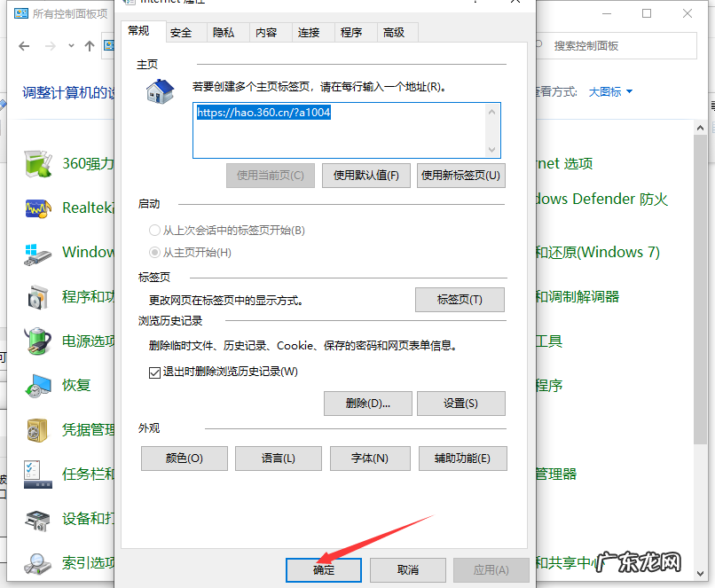Confirm settings with the 确定 button
The image size is (715, 588).
click(323, 570)
